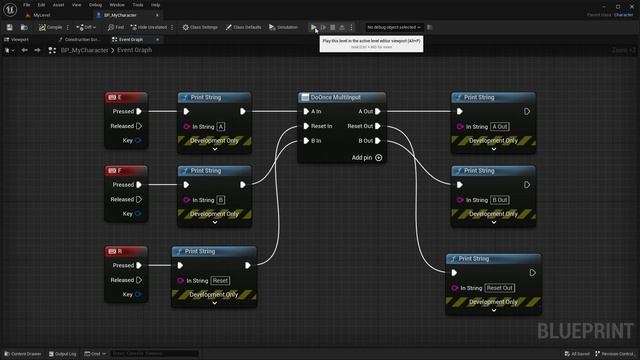Edit the In String field containing Reset
The width and height of the screenshot is (640, 360).
pos(220,280)
